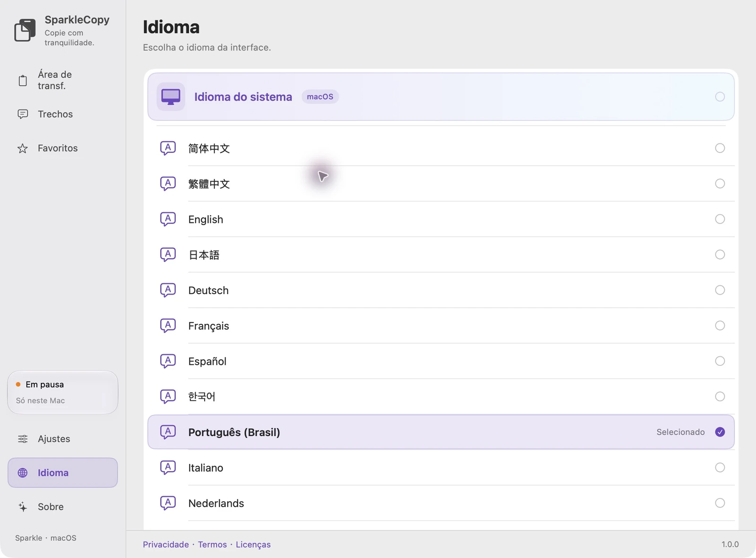Open the Licenças link
The width and height of the screenshot is (756, 558).
[x=253, y=544]
